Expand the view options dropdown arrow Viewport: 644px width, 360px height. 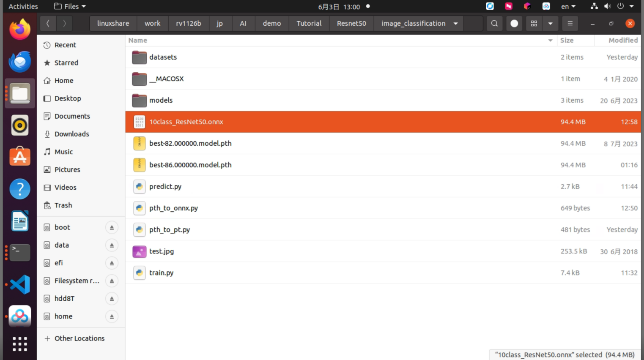coord(550,24)
